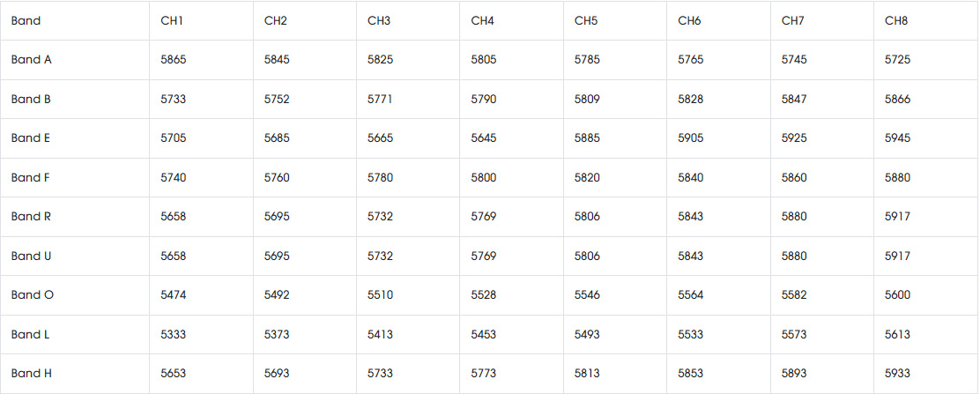Click Band L CH5 frequency 5493
The image size is (980, 394).
pyautogui.click(x=587, y=335)
